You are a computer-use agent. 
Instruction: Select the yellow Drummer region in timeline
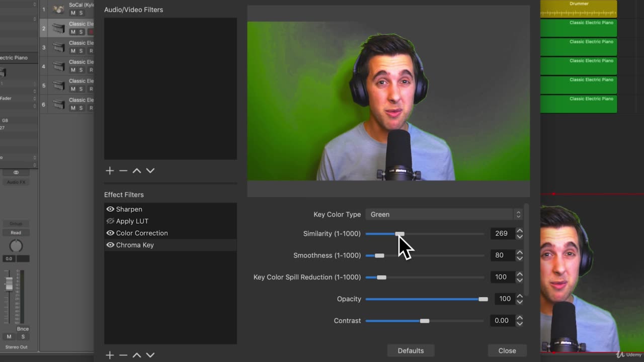(x=579, y=9)
